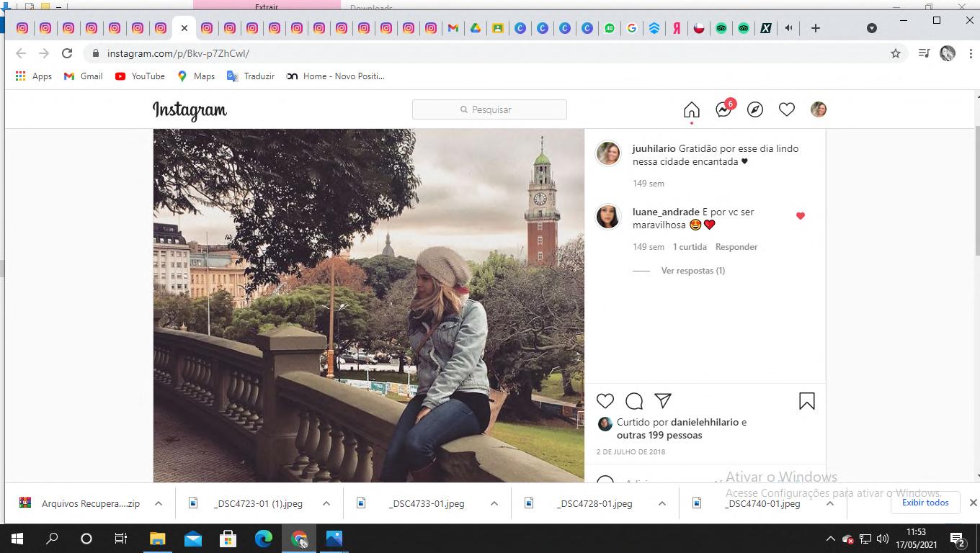Switch to the tab playing audio
The image size is (980, 553).
point(788,28)
